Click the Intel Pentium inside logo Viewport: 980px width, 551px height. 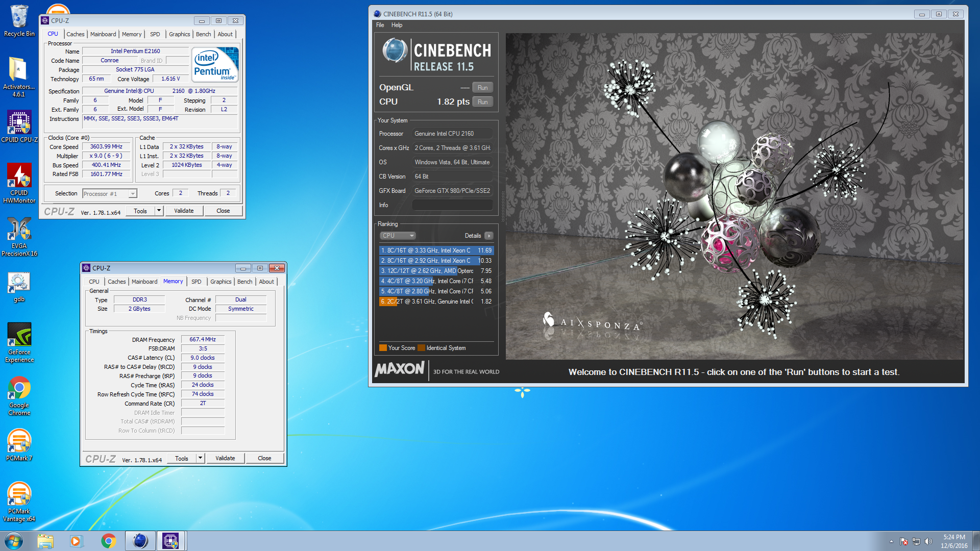(215, 64)
